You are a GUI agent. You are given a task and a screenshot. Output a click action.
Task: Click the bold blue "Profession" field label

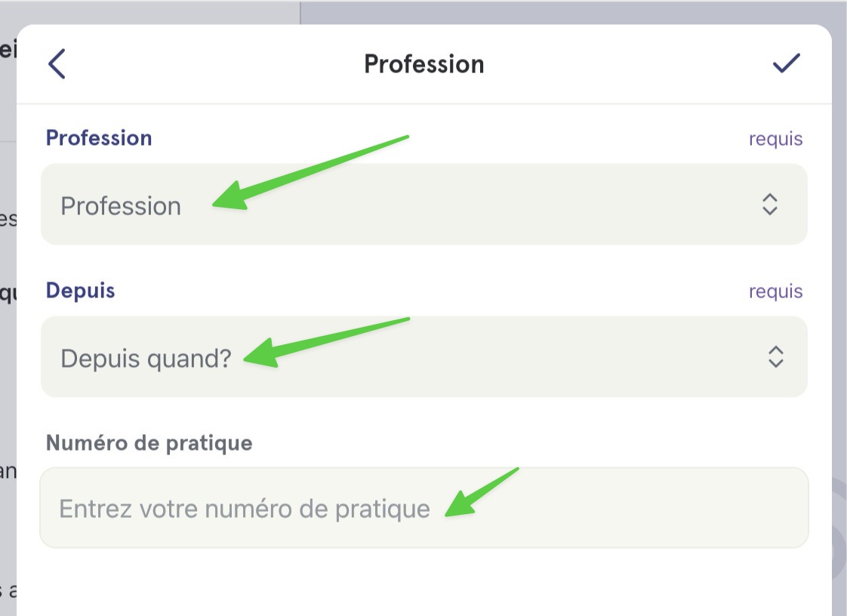click(99, 138)
